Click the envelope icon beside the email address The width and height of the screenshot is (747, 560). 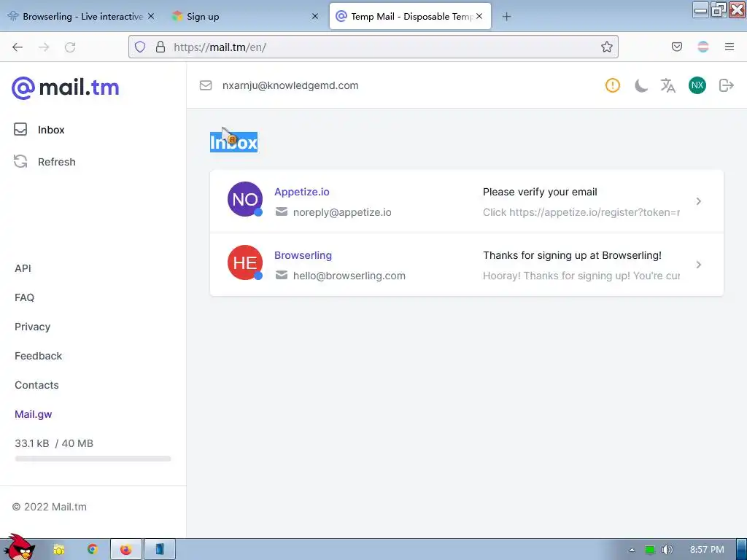pyautogui.click(x=205, y=85)
